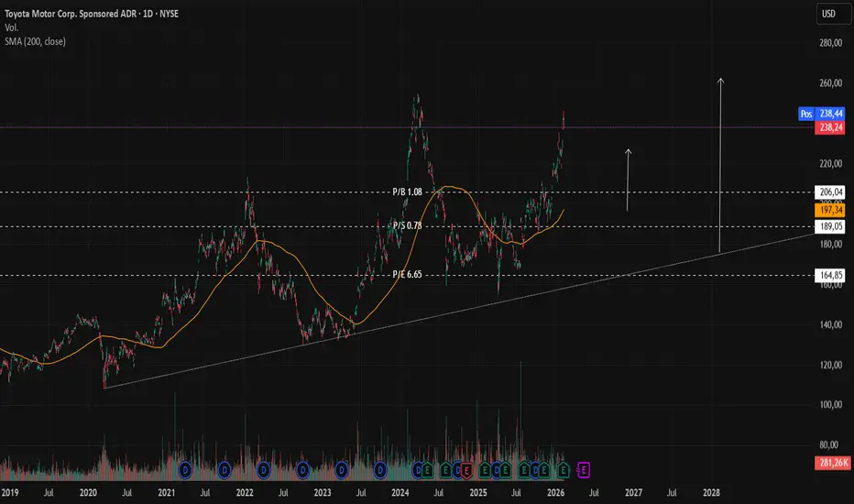854x504 pixels.
Task: Click the magenta upcoming earnings marker
Action: click(584, 470)
